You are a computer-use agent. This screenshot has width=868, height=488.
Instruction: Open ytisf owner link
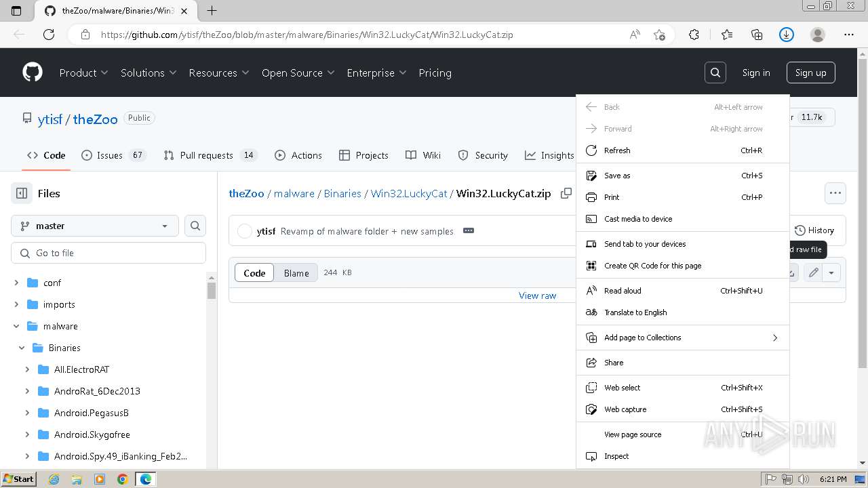point(50,119)
